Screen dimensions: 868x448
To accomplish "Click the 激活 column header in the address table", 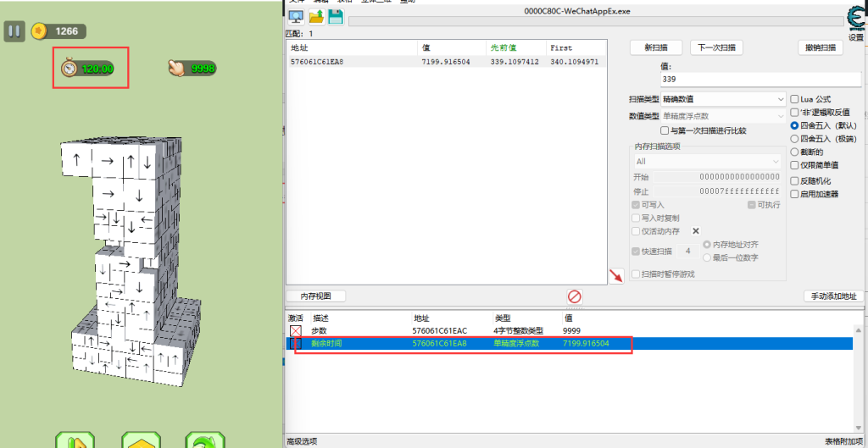I will click(x=296, y=318).
